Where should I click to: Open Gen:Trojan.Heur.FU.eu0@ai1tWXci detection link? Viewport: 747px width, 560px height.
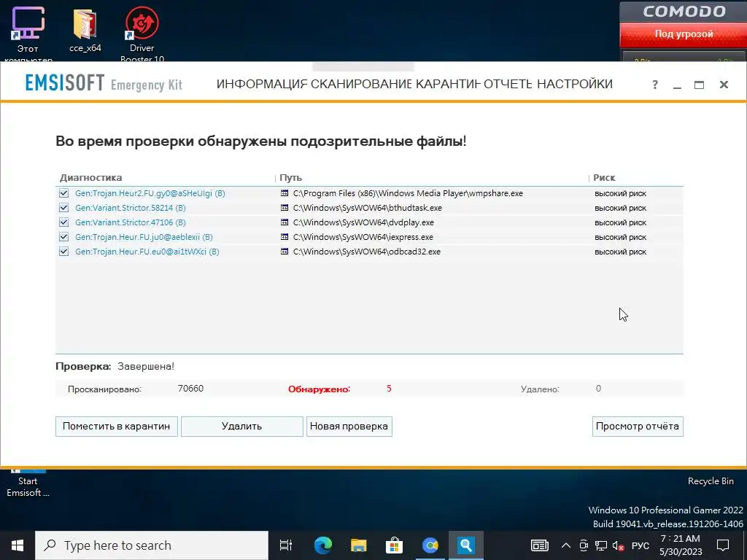(147, 252)
